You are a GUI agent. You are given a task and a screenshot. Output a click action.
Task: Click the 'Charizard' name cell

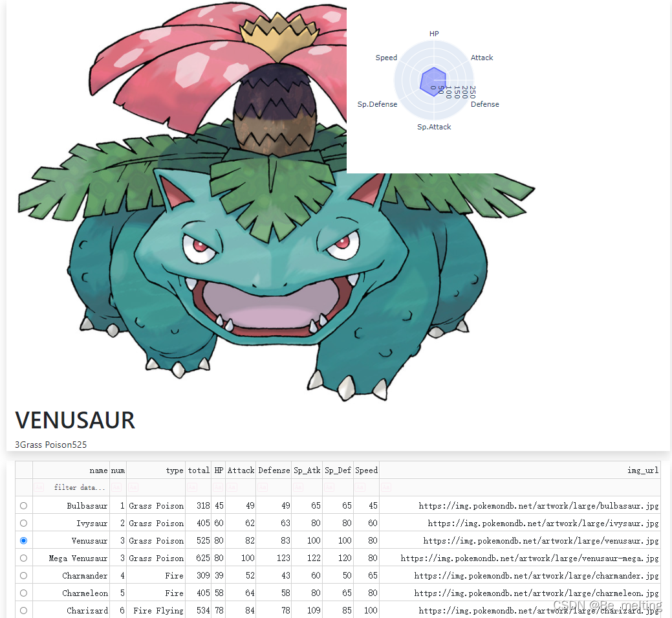click(x=71, y=610)
